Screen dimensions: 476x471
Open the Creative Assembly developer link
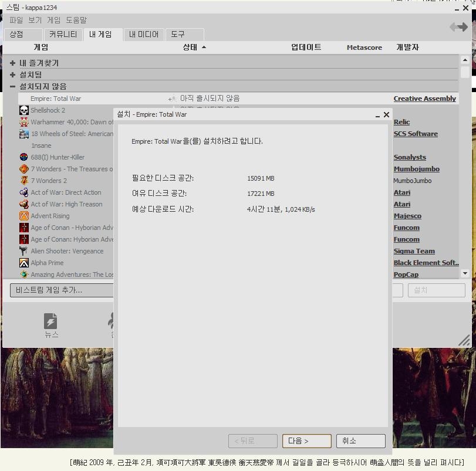click(425, 99)
